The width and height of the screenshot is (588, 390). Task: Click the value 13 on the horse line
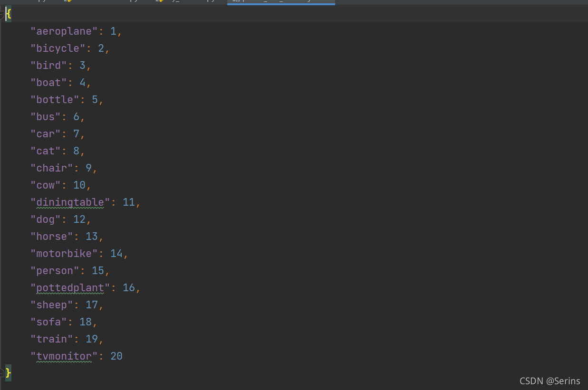coord(92,237)
